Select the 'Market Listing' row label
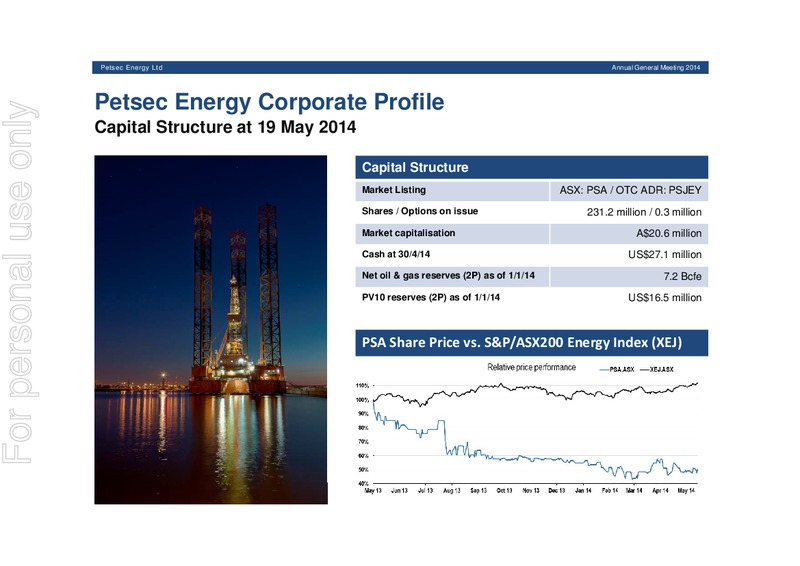 393,190
